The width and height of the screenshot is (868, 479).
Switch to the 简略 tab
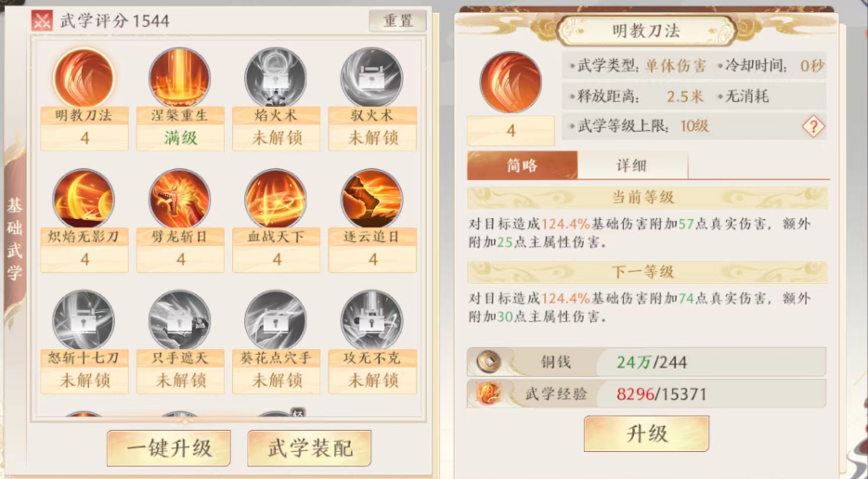[522, 165]
